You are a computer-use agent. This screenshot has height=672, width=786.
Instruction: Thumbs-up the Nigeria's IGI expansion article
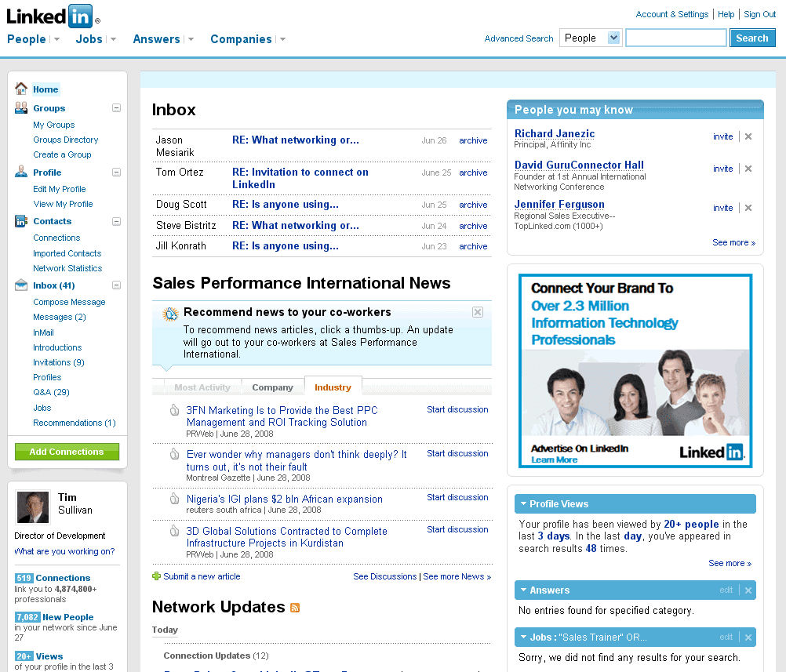click(175, 499)
